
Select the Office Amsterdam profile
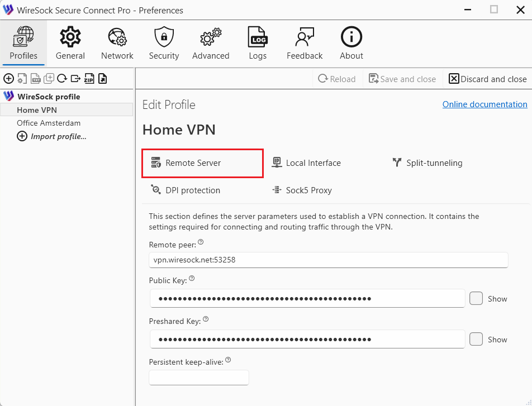[48, 123]
